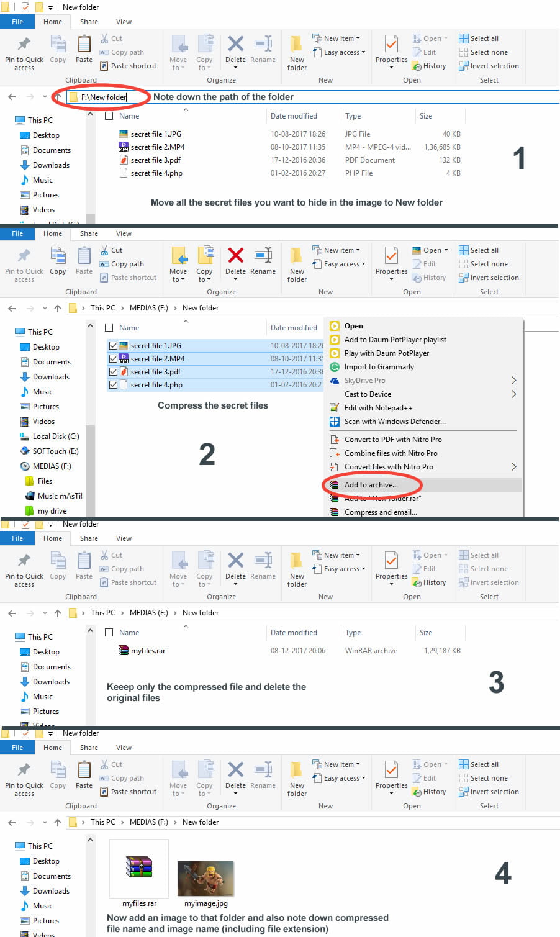The width and height of the screenshot is (560, 937).
Task: Select Compress and email... menu entry
Action: (x=381, y=512)
